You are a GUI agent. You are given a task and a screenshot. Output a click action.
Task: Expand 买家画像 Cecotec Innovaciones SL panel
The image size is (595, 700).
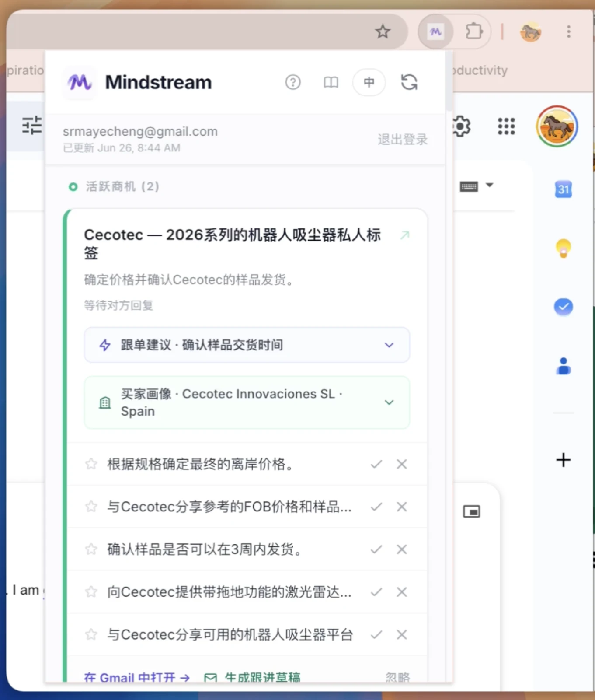tap(247, 402)
